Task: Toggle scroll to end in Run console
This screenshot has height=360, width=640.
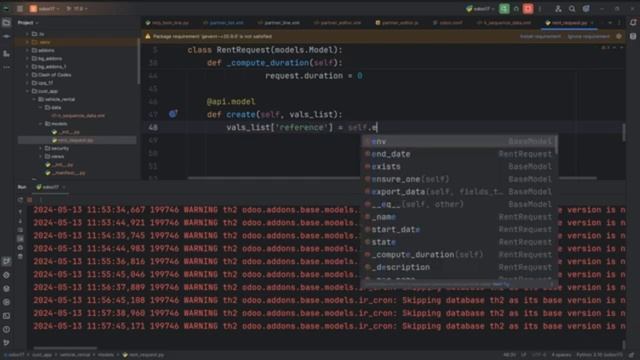Action: coord(20,238)
